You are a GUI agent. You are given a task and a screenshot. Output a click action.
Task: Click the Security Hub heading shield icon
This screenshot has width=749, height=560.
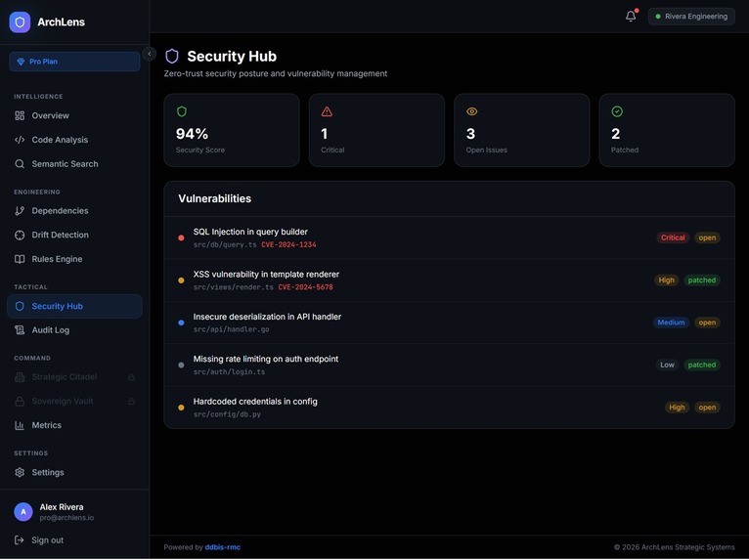pos(172,57)
